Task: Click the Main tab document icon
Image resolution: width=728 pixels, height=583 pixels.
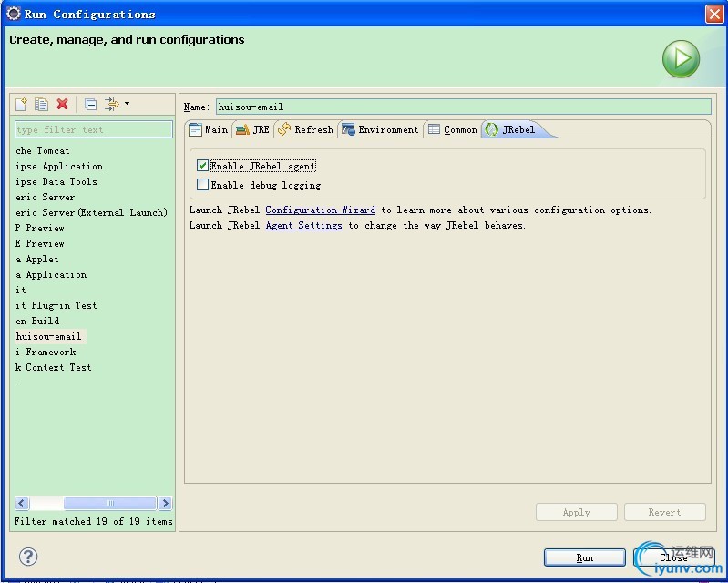Action: coord(196,129)
